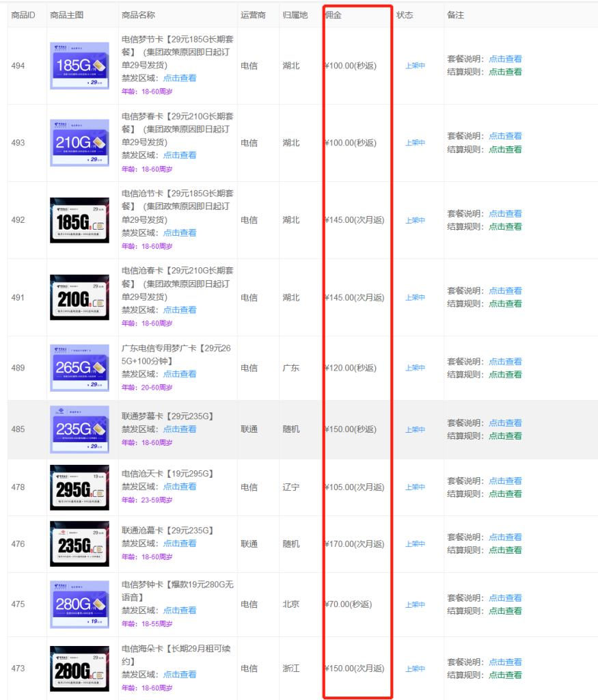This screenshot has height=700, width=598.
Task: Click 上架中 status for product 489
Action: pyautogui.click(x=415, y=368)
